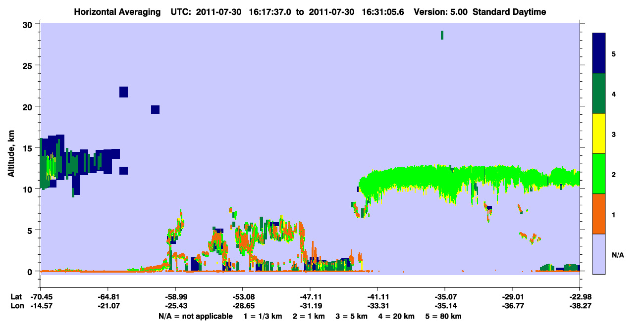The image size is (644, 330).
Task: Click the start time '16:17:37.0' in title
Action: coord(269,12)
